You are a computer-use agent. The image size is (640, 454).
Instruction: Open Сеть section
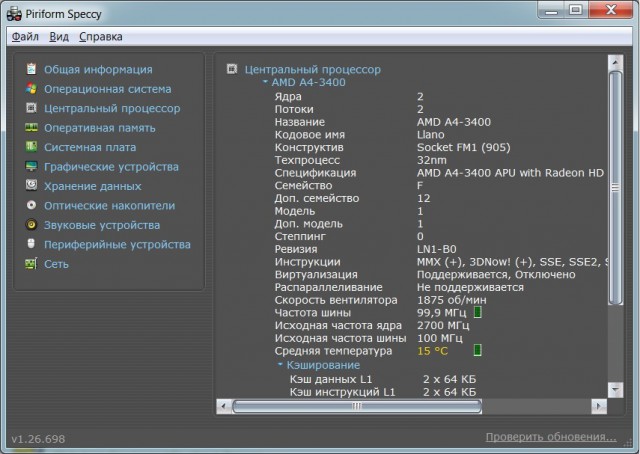click(56, 264)
